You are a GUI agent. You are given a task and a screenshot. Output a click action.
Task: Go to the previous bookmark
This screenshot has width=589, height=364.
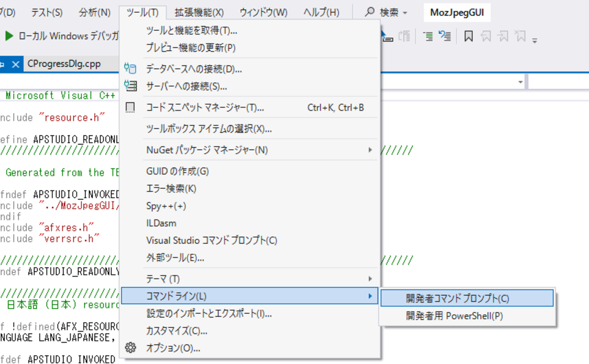pos(486,36)
